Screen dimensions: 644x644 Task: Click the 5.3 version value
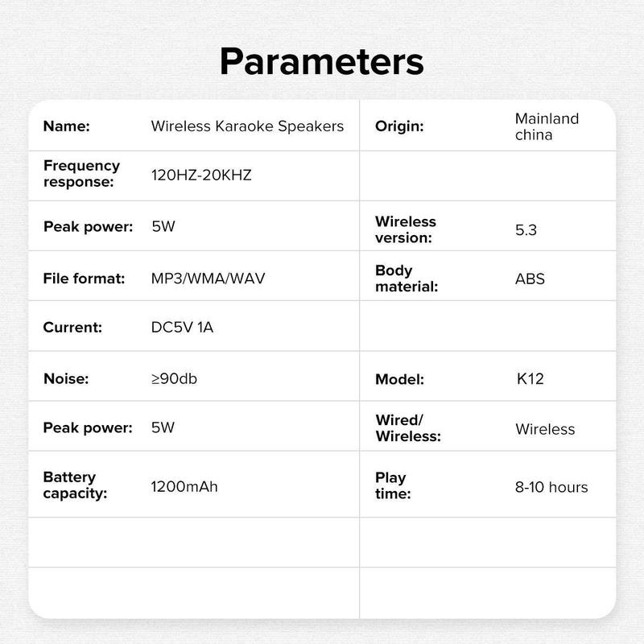[x=526, y=230]
